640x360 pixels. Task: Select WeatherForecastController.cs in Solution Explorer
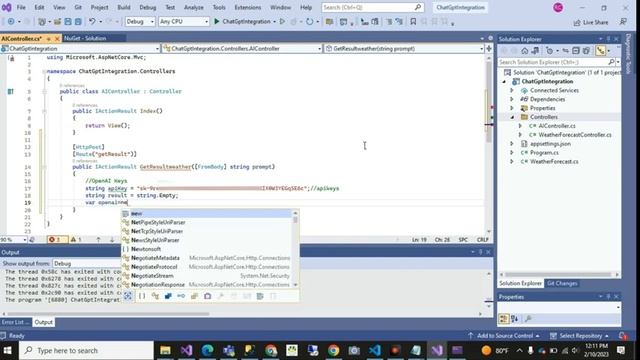tap(575, 135)
